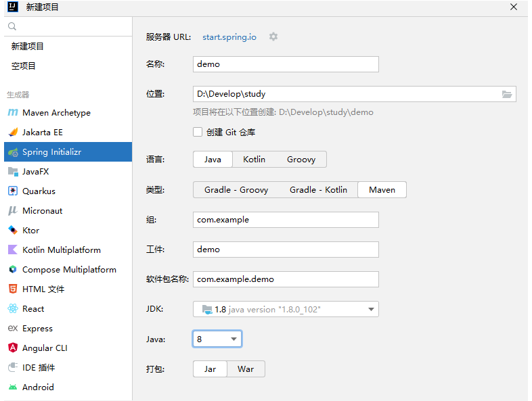
Task: Open the start.spring.io server link
Action: [229, 37]
